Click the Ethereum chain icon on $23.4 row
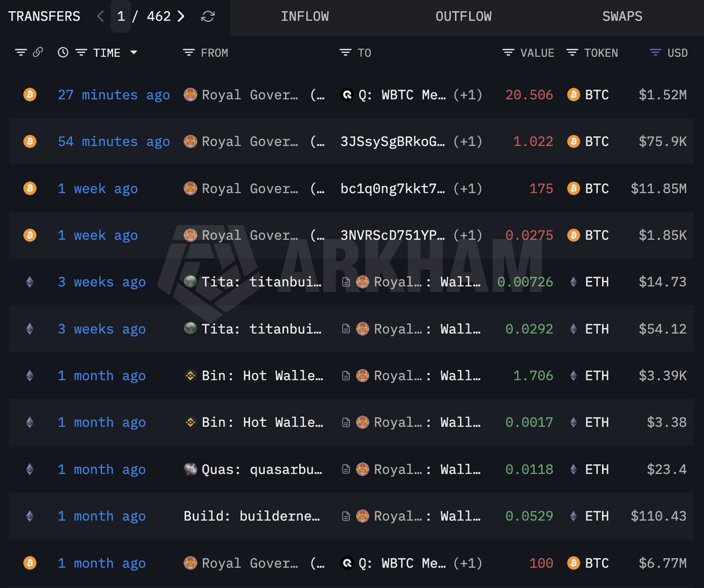Screen dimensions: 704x588 (x=29, y=469)
